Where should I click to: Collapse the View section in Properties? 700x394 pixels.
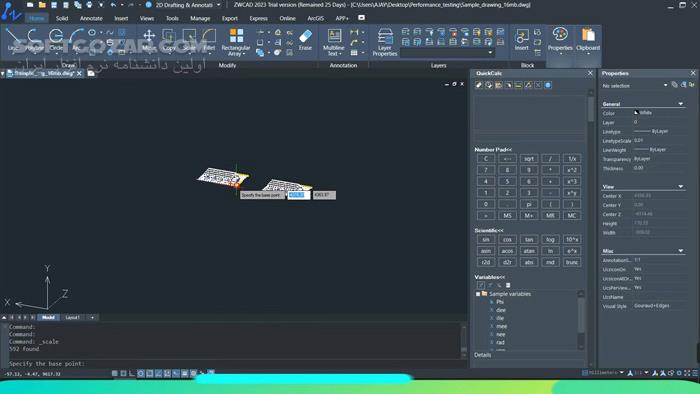coord(680,187)
